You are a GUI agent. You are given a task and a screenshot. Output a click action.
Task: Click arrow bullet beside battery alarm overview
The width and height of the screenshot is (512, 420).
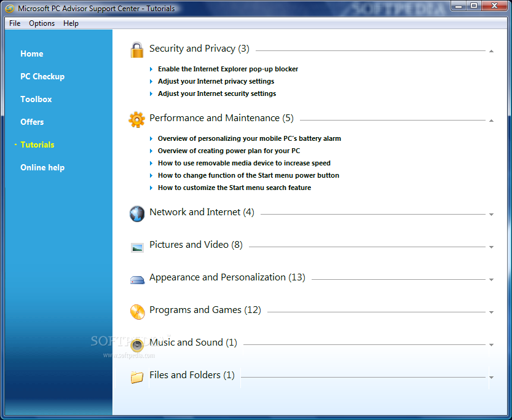tap(151, 139)
